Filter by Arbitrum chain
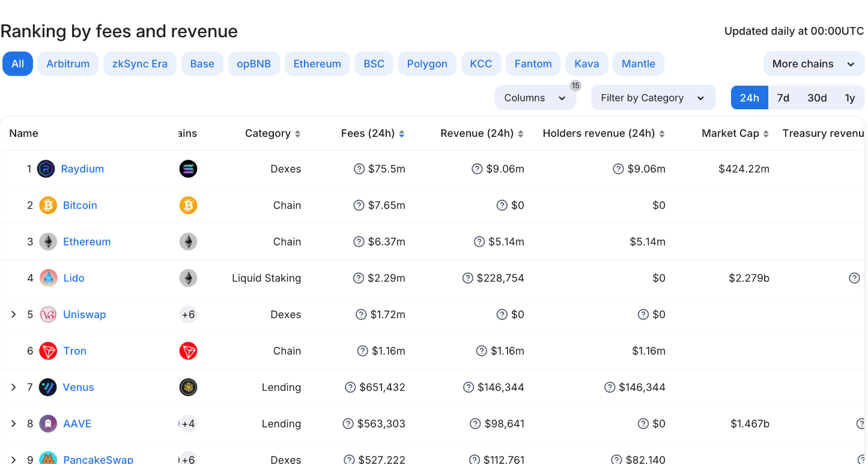Viewport: 868px width, 464px height. point(68,64)
